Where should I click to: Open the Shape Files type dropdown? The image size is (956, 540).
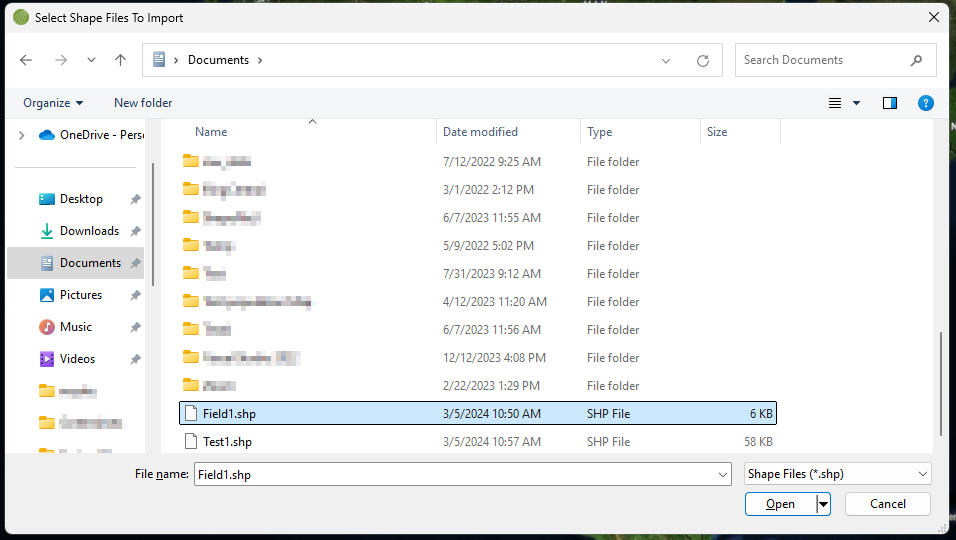pyautogui.click(x=838, y=474)
